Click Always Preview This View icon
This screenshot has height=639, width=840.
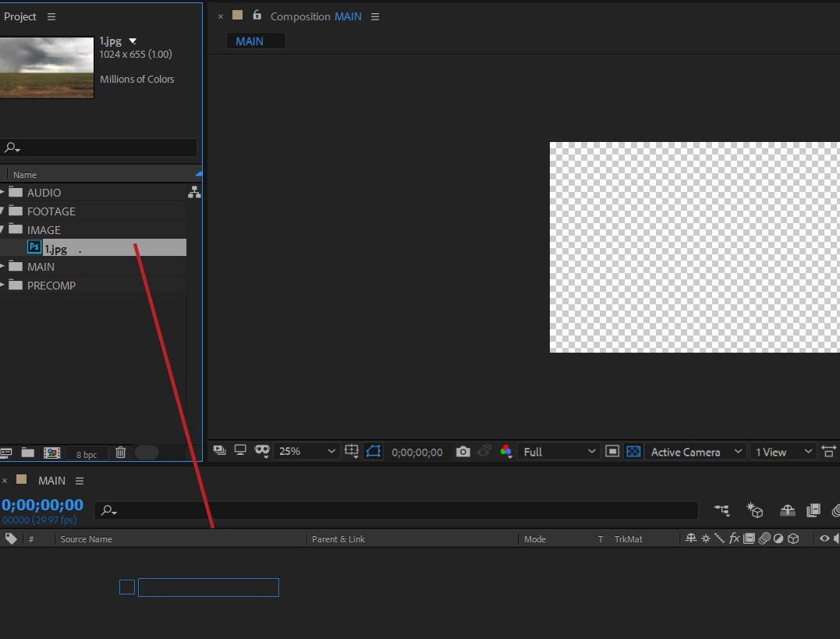click(x=219, y=450)
